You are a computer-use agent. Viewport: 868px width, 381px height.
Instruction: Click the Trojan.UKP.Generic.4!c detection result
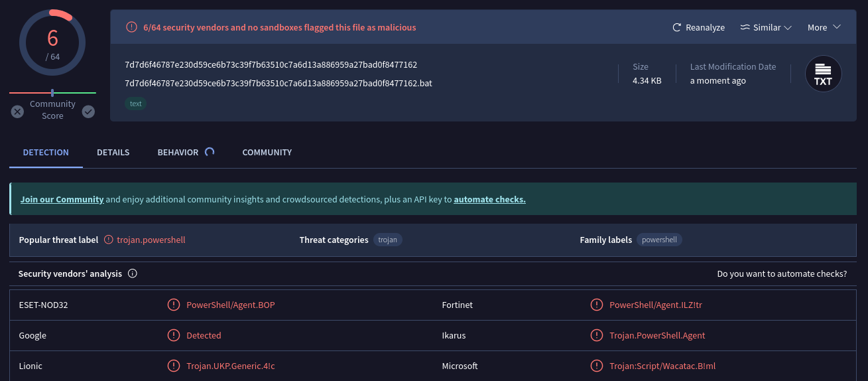(231, 366)
